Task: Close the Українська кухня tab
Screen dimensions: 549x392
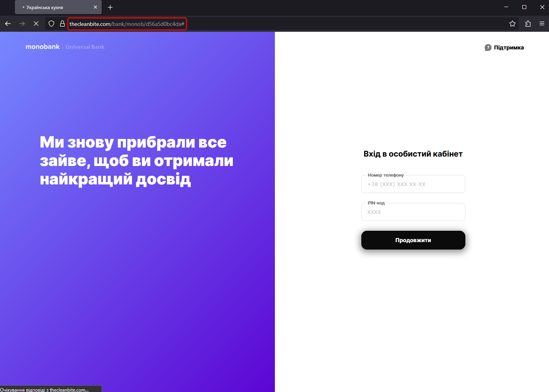Action: [95, 7]
